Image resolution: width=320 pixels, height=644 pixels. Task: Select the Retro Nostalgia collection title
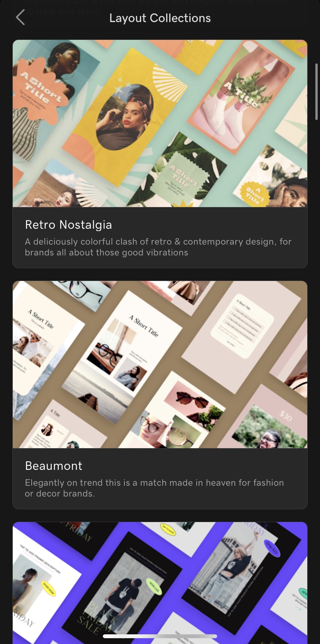coord(68,225)
